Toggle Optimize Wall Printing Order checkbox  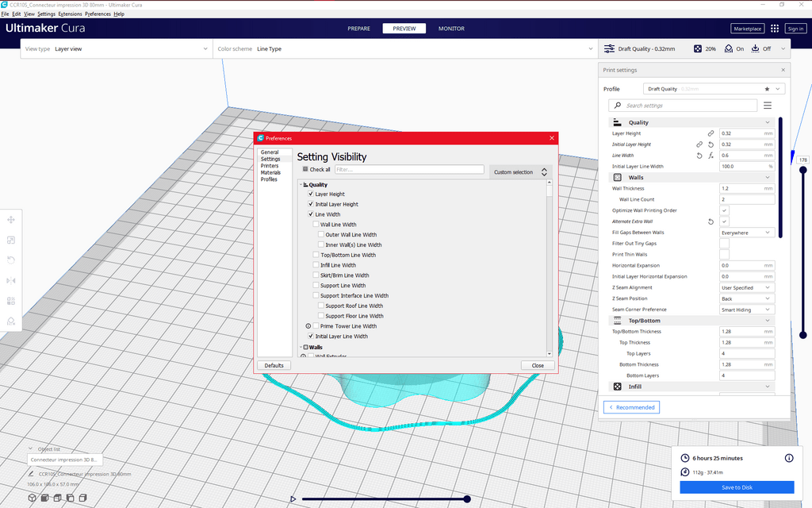point(724,210)
